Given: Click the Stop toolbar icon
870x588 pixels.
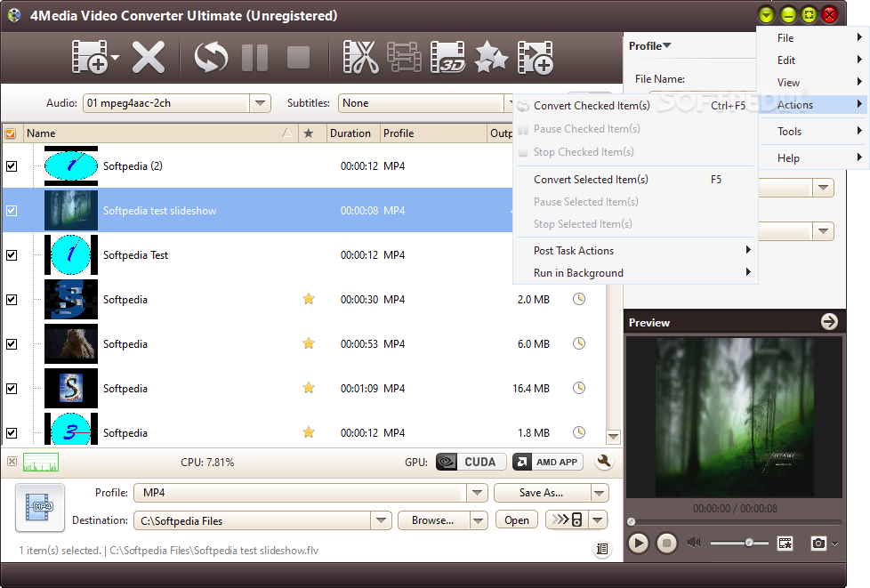Looking at the screenshot, I should 299,57.
